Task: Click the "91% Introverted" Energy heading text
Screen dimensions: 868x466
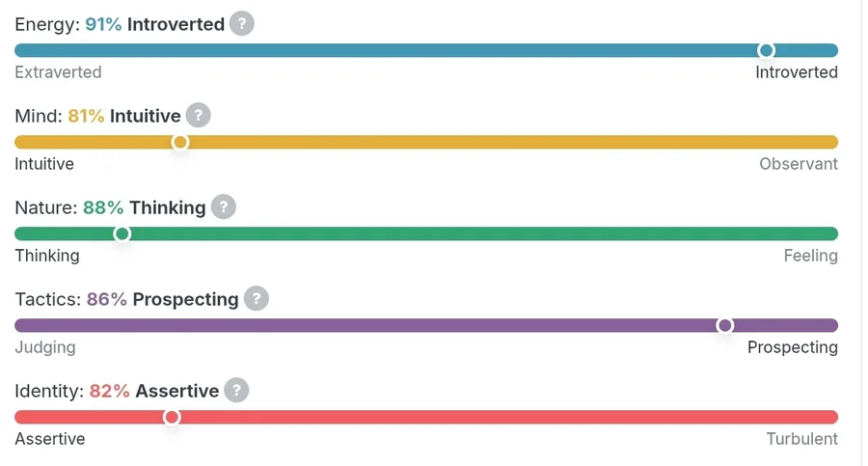Action: pyautogui.click(x=154, y=24)
